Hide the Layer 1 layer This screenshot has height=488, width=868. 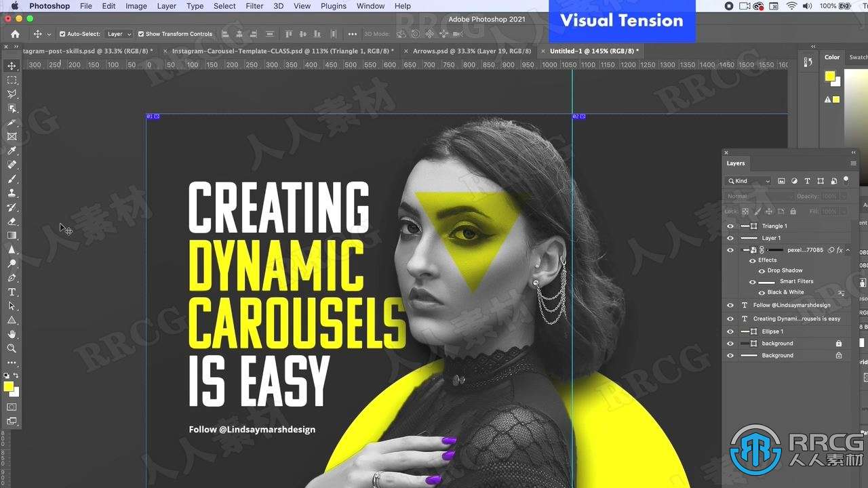click(x=730, y=239)
